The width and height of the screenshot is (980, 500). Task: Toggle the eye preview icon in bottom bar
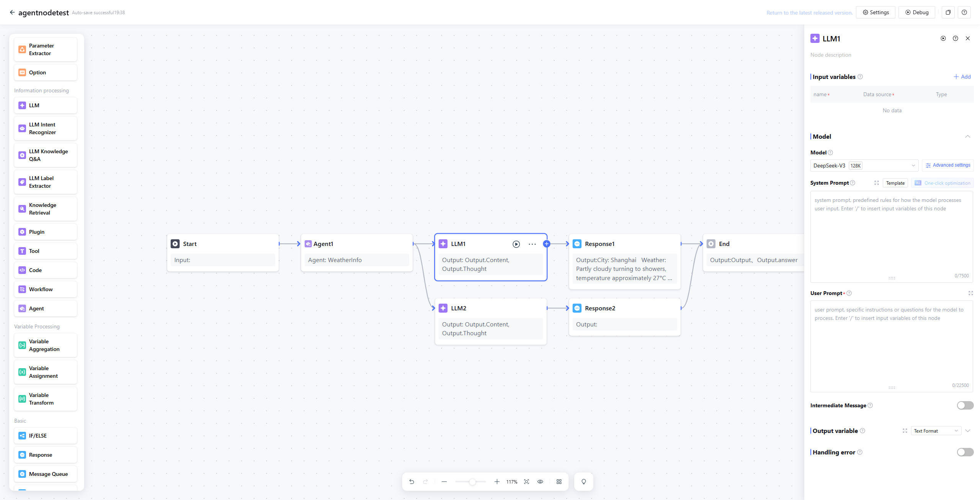(x=540, y=482)
